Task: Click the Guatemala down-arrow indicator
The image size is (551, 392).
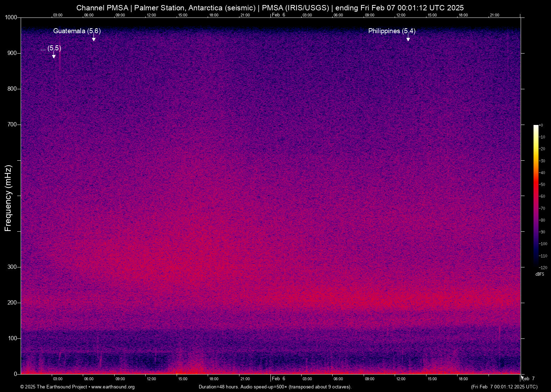Action: (x=94, y=37)
